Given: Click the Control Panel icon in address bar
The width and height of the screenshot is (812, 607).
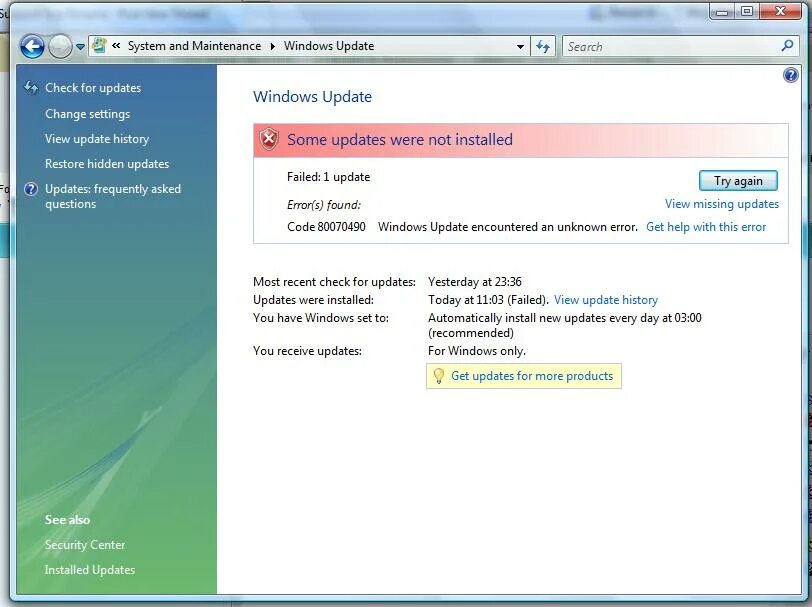Looking at the screenshot, I should (99, 46).
